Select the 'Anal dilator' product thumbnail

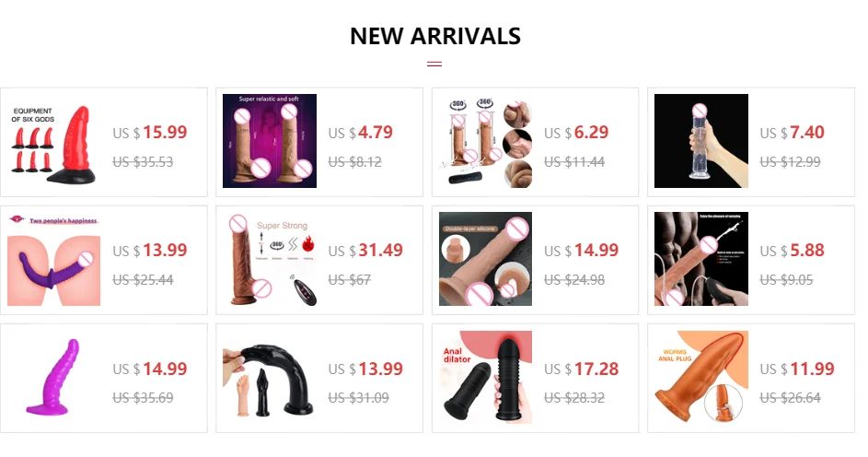tap(485, 377)
